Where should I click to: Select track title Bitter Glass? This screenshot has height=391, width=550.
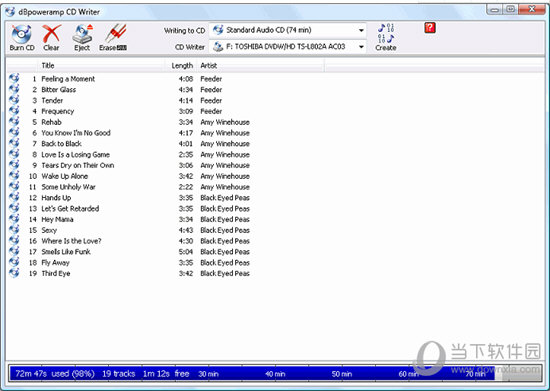(x=59, y=90)
